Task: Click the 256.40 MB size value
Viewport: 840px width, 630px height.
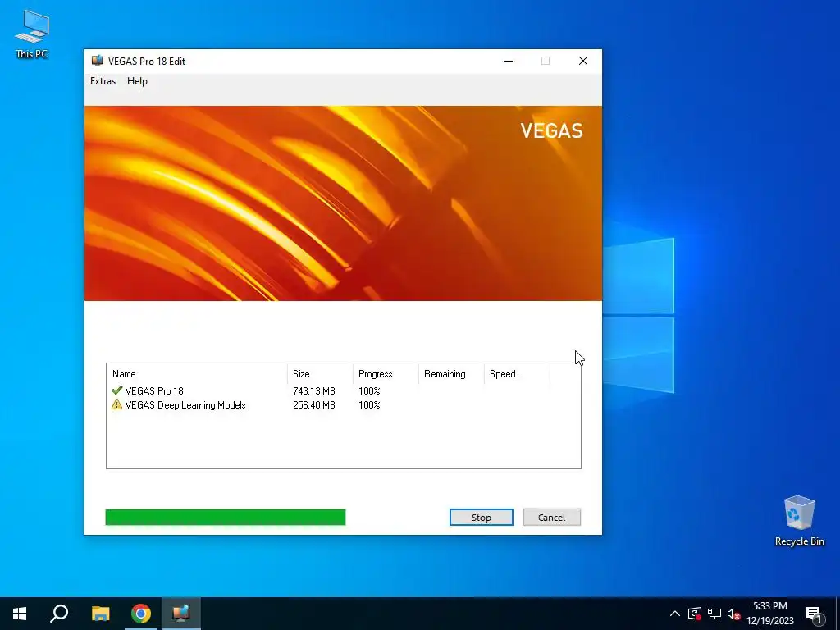Action: tap(314, 405)
